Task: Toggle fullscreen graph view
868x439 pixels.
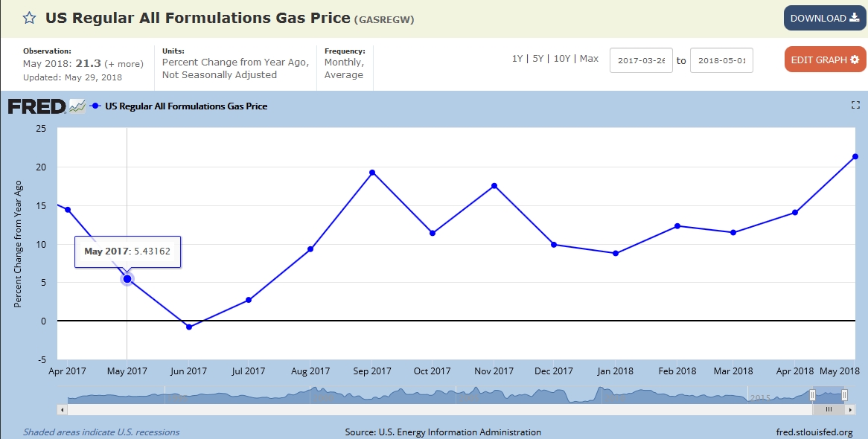Action: 855,106
